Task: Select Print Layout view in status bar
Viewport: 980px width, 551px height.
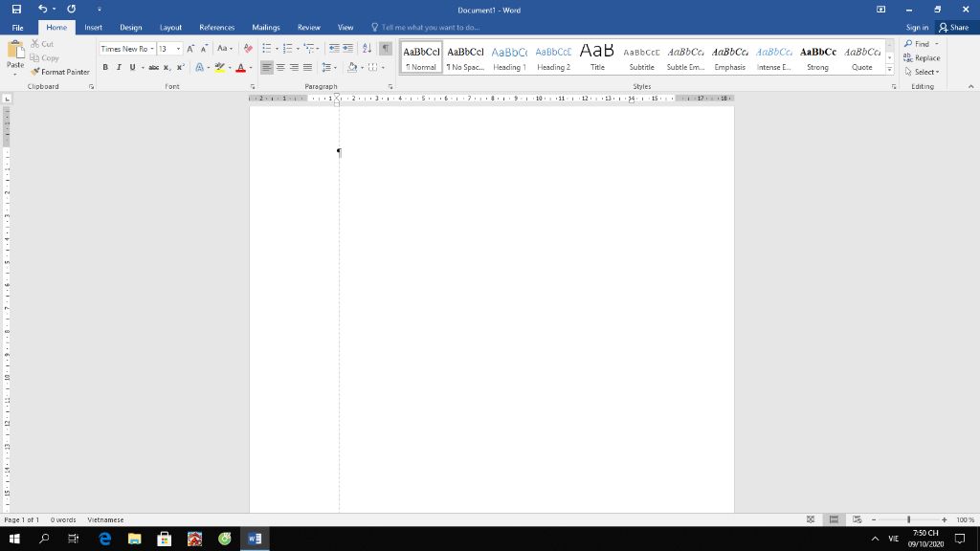Action: click(x=834, y=519)
